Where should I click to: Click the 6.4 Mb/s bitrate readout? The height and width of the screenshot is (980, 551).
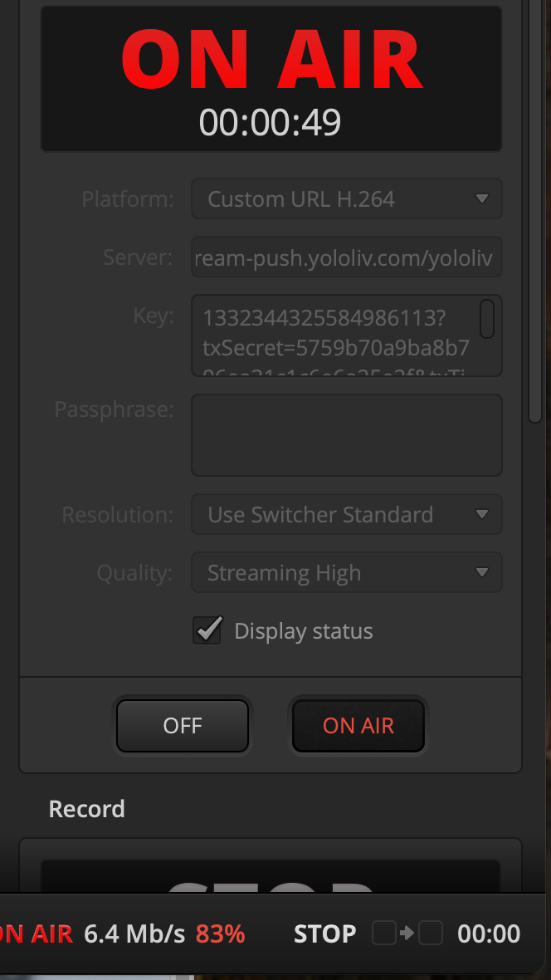click(134, 934)
